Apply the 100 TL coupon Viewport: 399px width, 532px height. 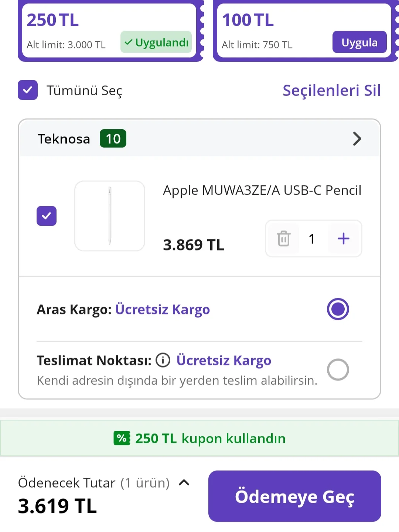point(359,42)
